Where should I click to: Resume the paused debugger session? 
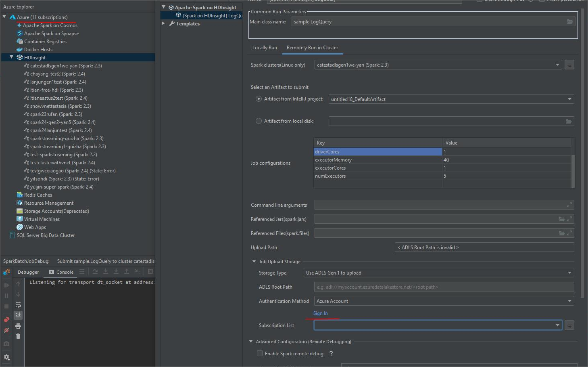6,285
